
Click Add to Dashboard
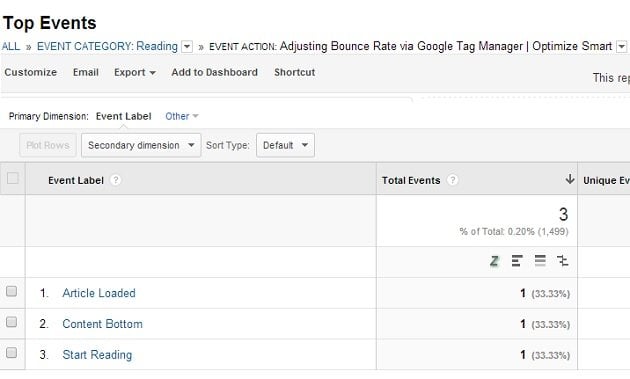[215, 72]
